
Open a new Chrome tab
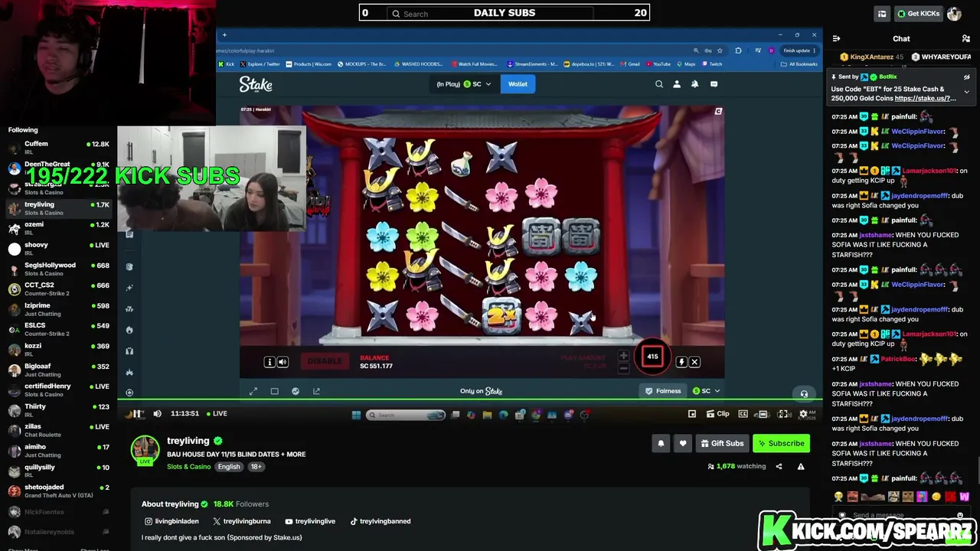[224, 35]
